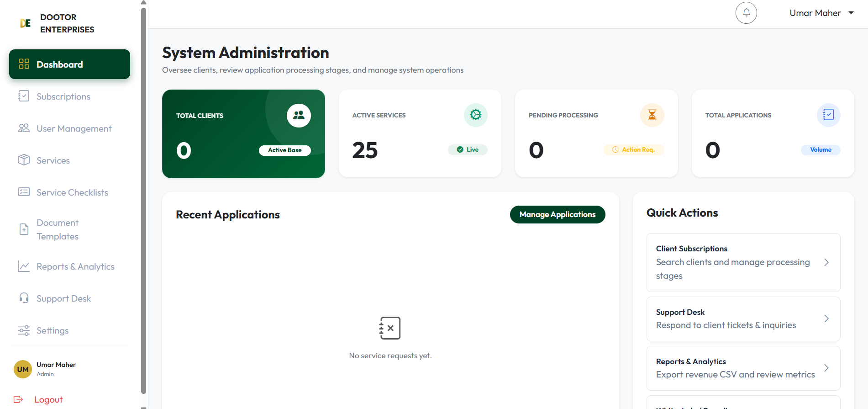Click the Total Applications checklist icon

coord(828,115)
